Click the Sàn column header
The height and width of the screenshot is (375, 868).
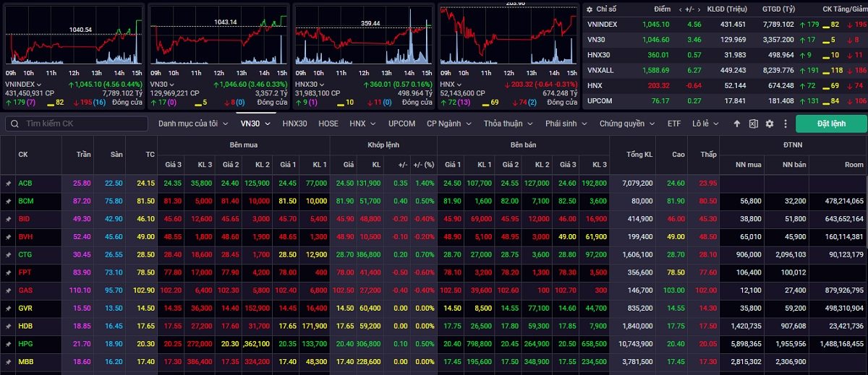[x=117, y=155]
